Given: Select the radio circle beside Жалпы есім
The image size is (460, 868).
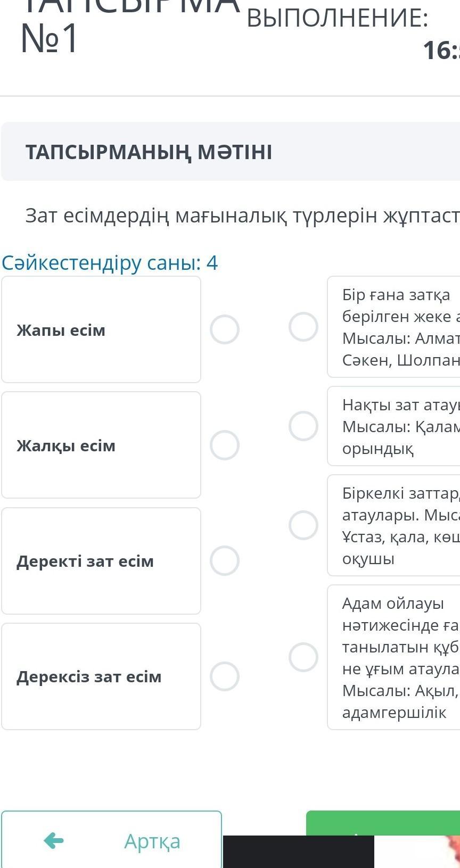Looking at the screenshot, I should coord(224,329).
